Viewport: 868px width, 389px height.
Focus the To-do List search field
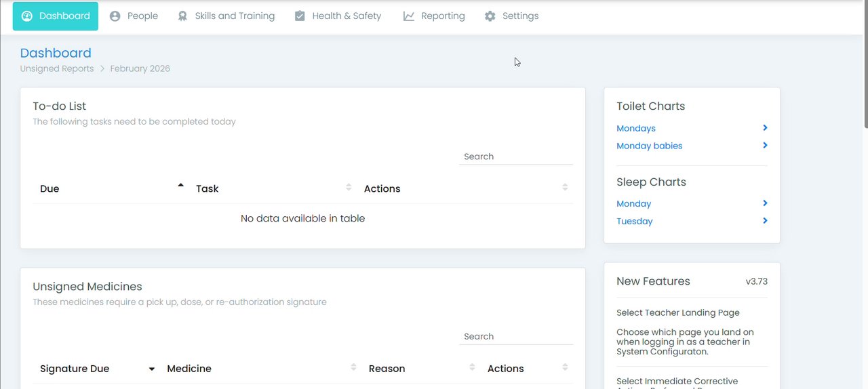(x=515, y=157)
